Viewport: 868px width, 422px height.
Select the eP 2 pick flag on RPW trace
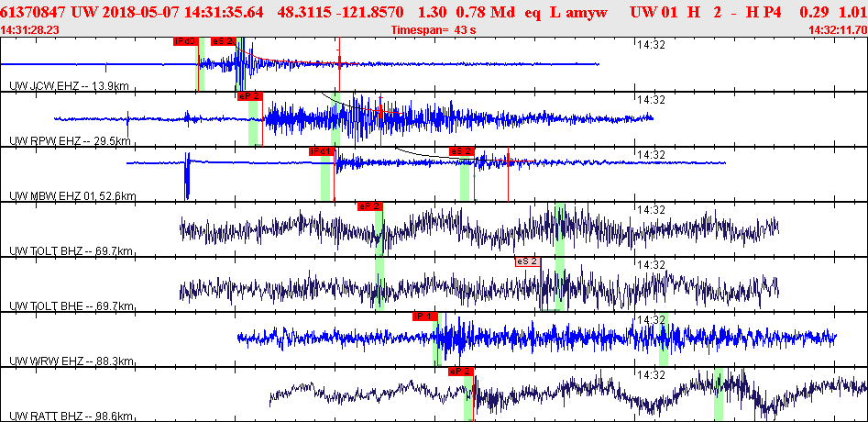click(249, 96)
